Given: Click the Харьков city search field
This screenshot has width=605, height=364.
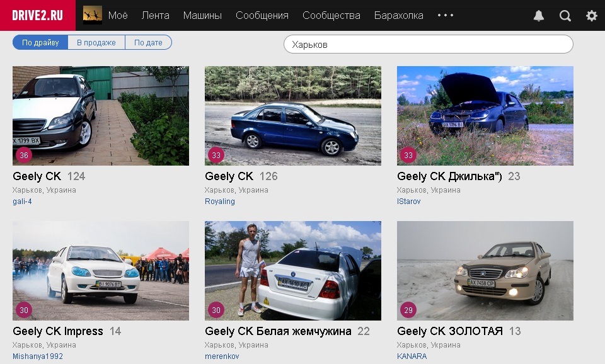Looking at the screenshot, I should tap(429, 44).
